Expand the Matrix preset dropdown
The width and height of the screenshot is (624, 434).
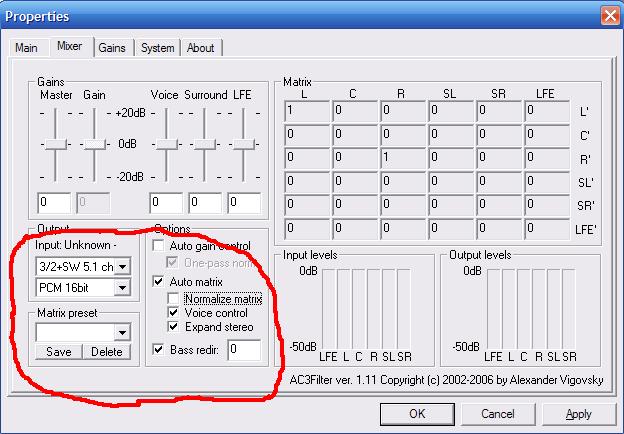123,333
